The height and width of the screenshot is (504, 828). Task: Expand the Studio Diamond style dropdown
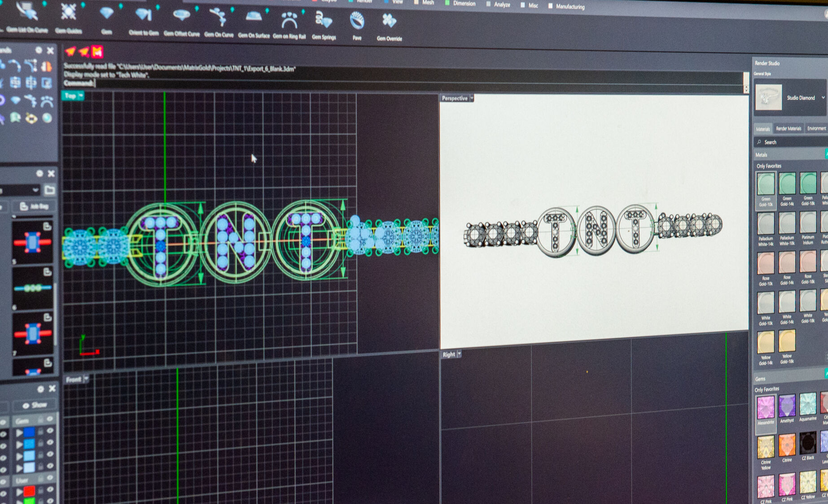click(x=823, y=97)
